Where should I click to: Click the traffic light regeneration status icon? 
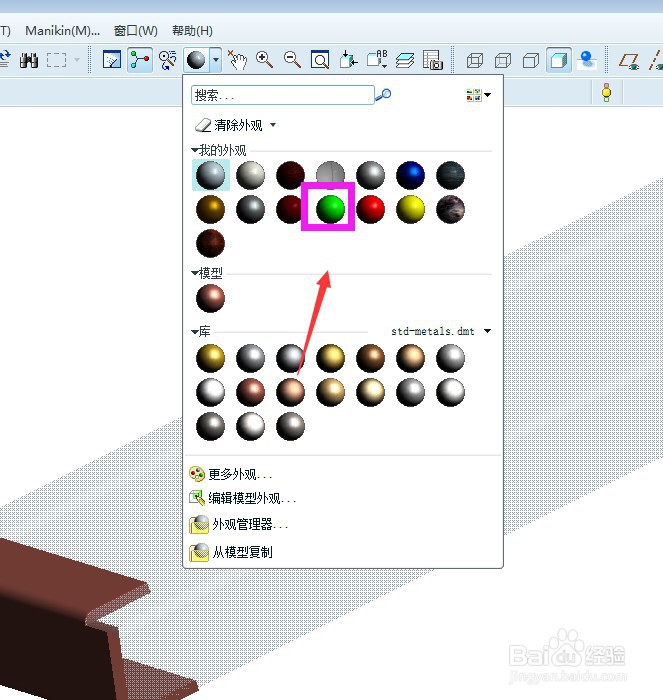(x=606, y=92)
